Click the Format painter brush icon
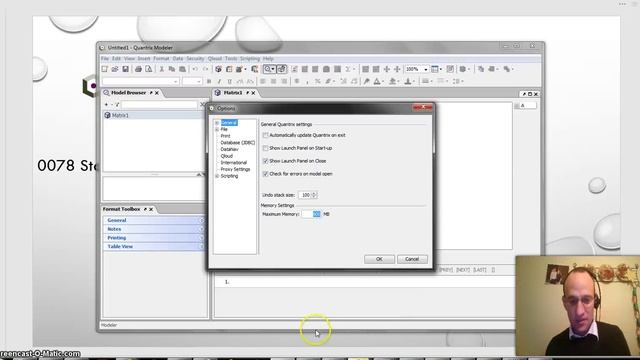Screen dimensions: 640x360 [367, 81]
